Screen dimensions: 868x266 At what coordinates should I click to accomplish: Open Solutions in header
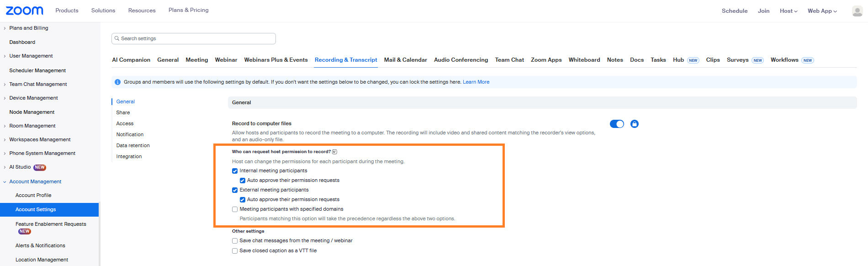(103, 11)
